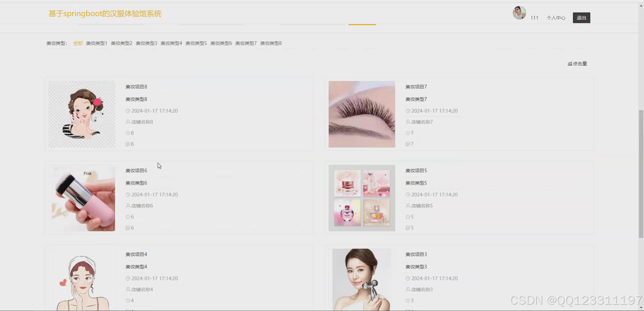The height and width of the screenshot is (311, 644).
Task: Click the shop person icon next to 店铺名称6
Action: click(128, 205)
